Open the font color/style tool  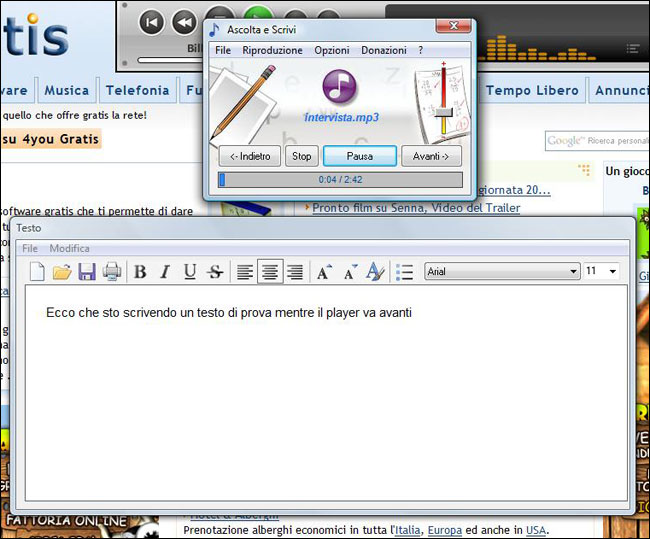click(x=376, y=272)
